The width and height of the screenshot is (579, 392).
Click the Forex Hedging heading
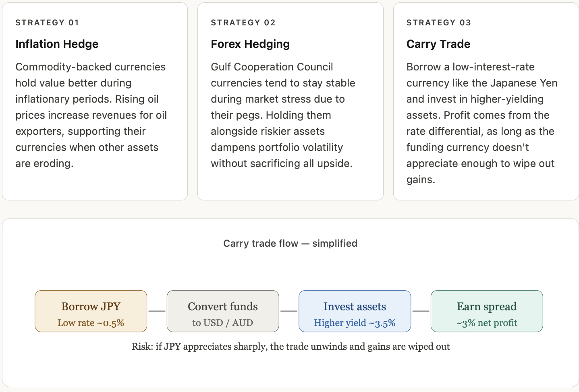tap(250, 44)
